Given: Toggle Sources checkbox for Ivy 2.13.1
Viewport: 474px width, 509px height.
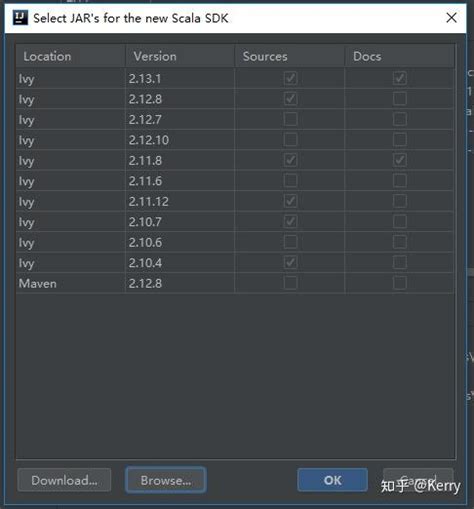Looking at the screenshot, I should tap(290, 78).
